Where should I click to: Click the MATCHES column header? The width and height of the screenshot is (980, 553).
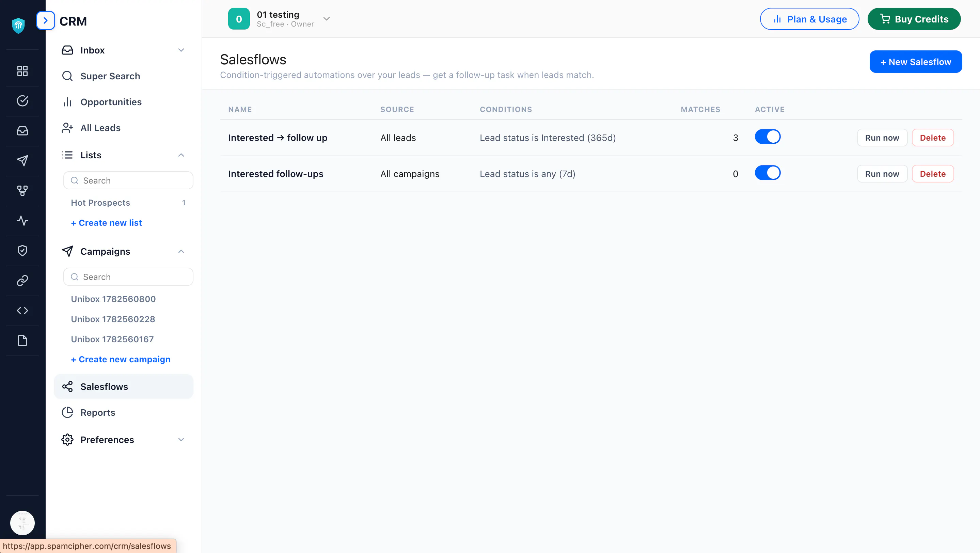pos(700,110)
